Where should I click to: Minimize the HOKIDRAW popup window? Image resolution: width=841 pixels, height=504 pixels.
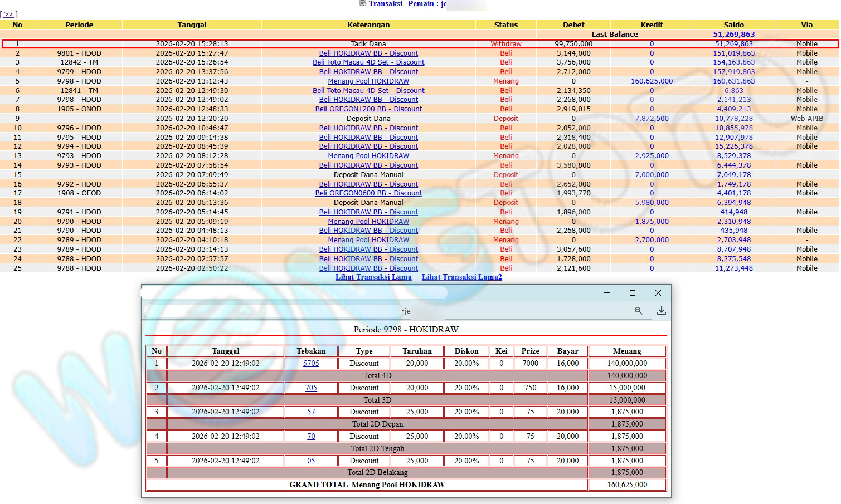click(606, 293)
